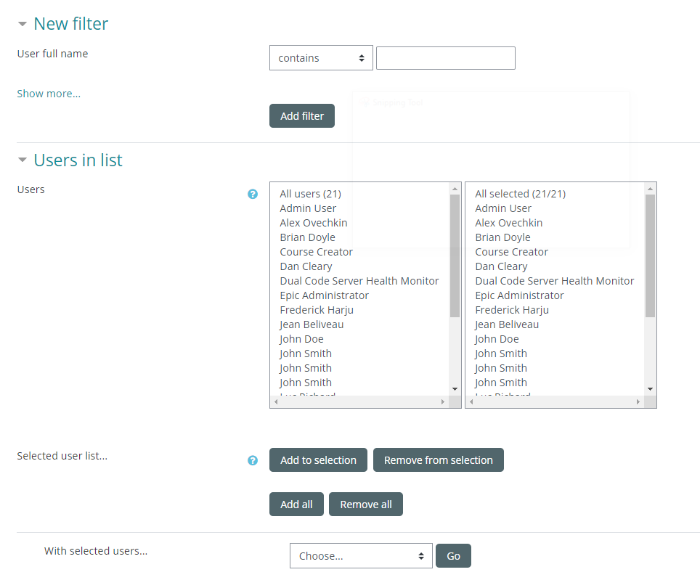700x588 pixels.
Task: Collapse the New filter section
Action: coord(23,24)
